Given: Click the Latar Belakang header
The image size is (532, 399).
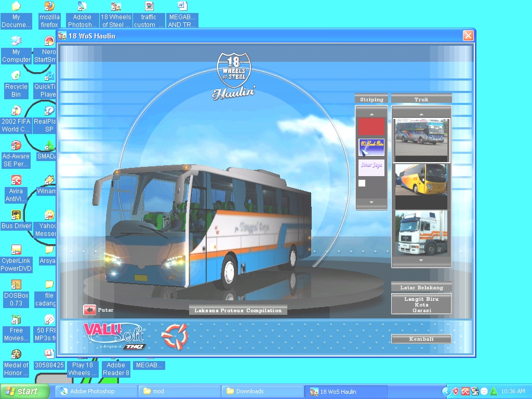Looking at the screenshot, I should point(421,287).
